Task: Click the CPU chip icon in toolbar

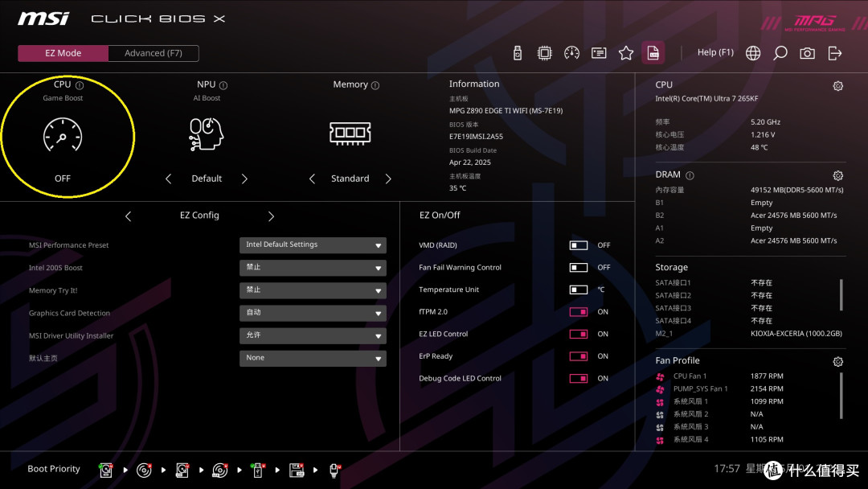Action: coord(545,53)
